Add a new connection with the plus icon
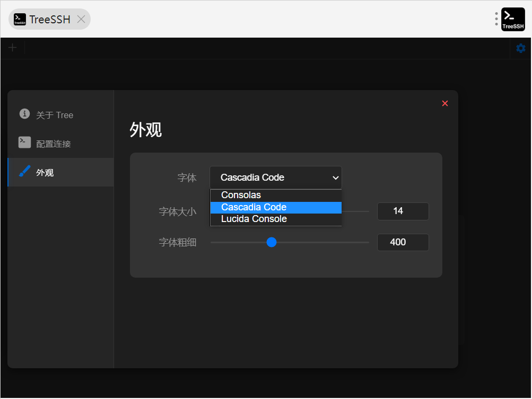 tap(13, 48)
